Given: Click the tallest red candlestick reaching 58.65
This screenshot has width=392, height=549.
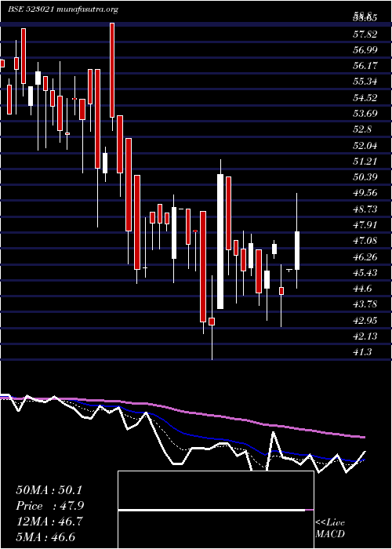Looking at the screenshot, I should point(112,70).
